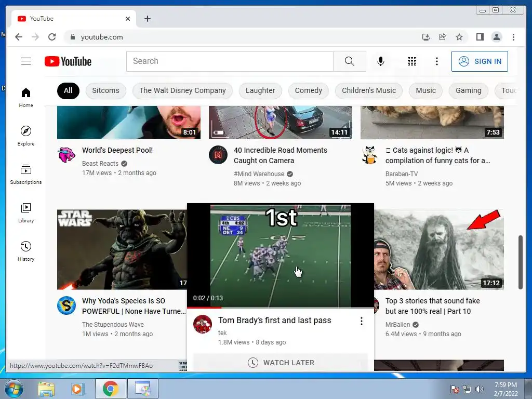Click MrBallen channel name
This screenshot has width=532, height=399.
[397, 325]
